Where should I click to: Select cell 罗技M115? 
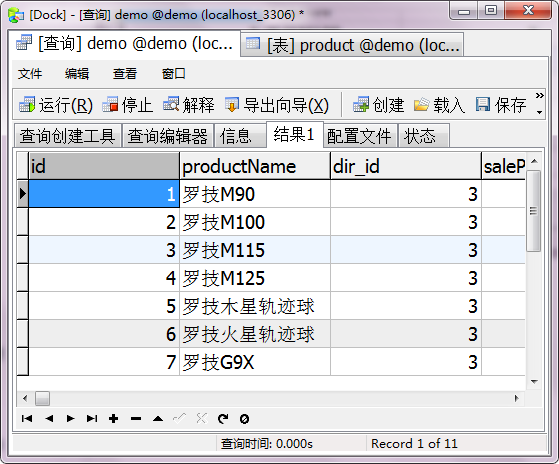pyautogui.click(x=255, y=250)
